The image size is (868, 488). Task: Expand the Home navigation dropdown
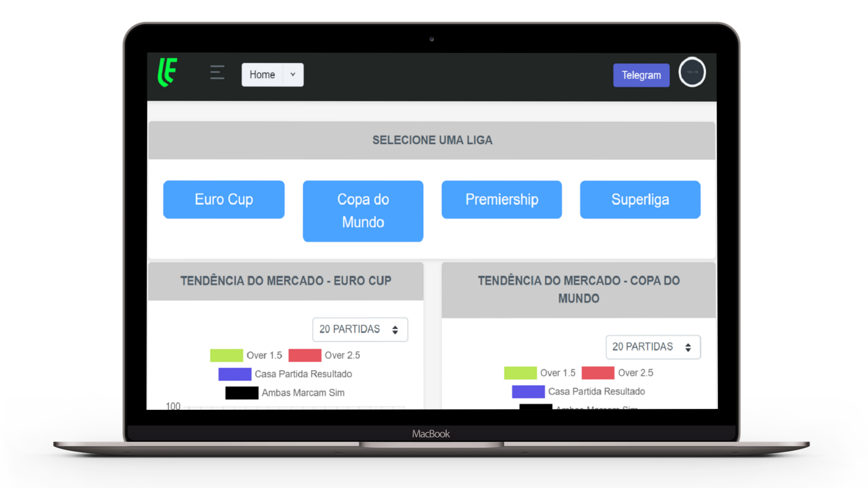[292, 74]
